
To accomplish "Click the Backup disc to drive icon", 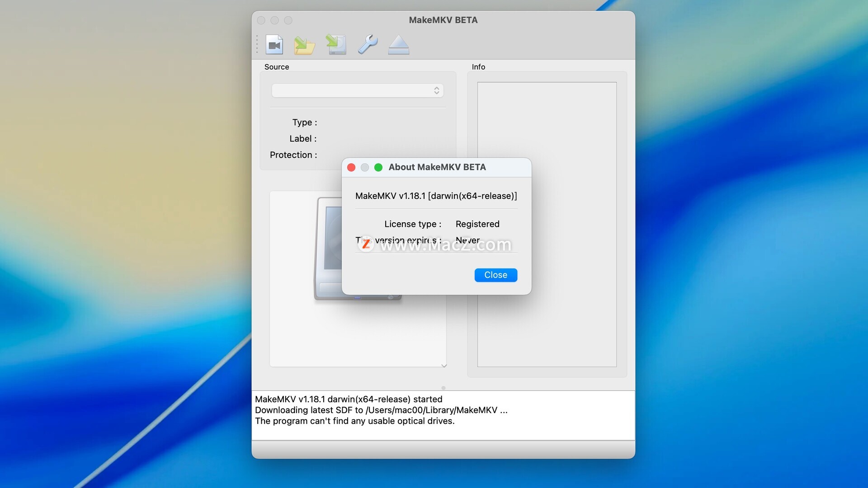I will coord(336,45).
